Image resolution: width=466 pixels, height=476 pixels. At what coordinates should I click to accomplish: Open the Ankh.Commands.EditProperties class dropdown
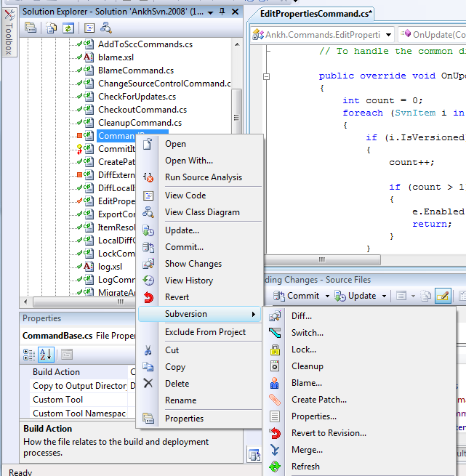[387, 35]
